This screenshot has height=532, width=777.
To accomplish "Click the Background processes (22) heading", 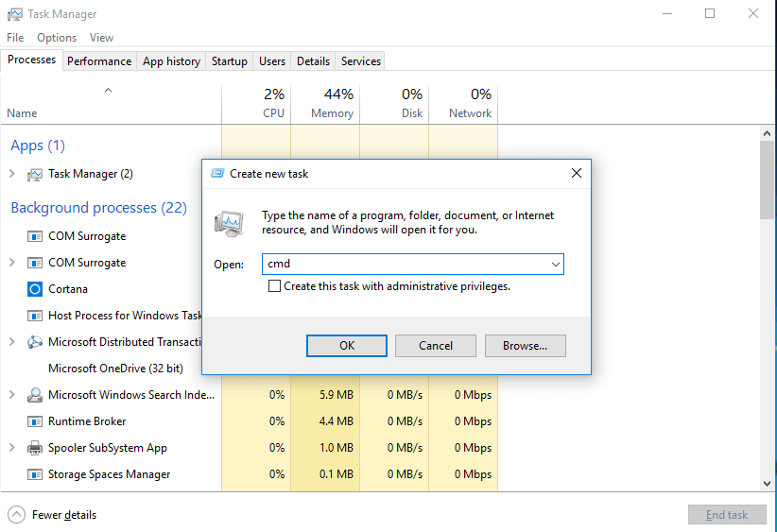I will click(x=98, y=208).
